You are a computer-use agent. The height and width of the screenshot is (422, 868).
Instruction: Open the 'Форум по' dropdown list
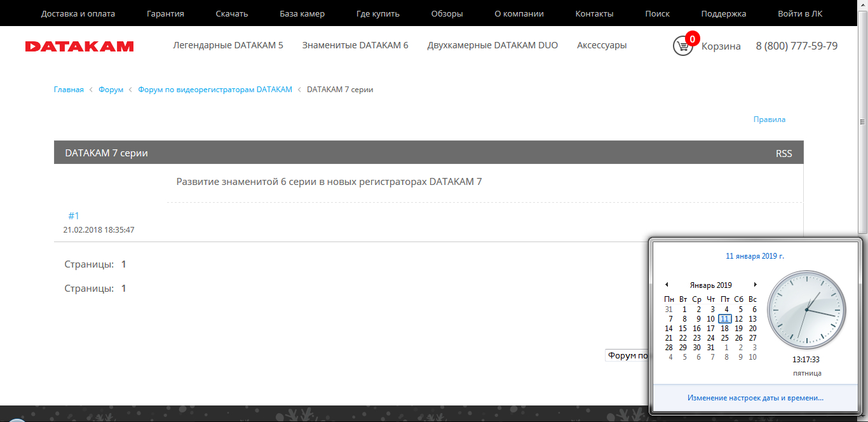627,356
